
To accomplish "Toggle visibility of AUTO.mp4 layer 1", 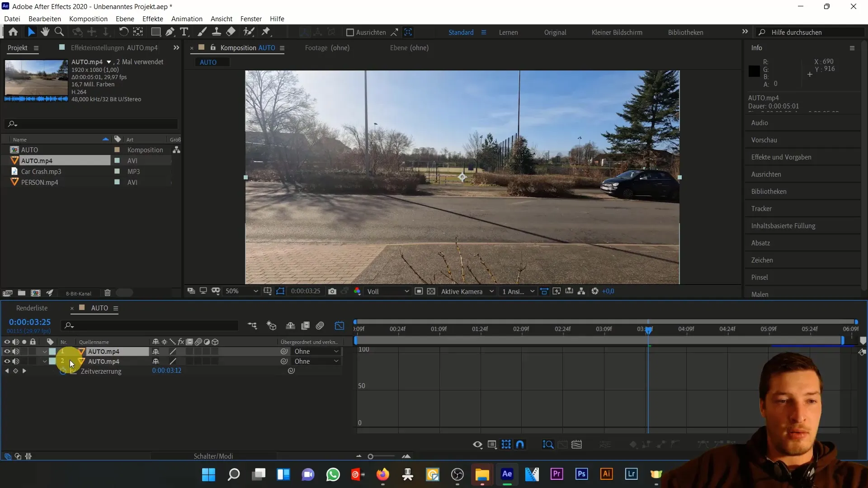I will point(7,352).
